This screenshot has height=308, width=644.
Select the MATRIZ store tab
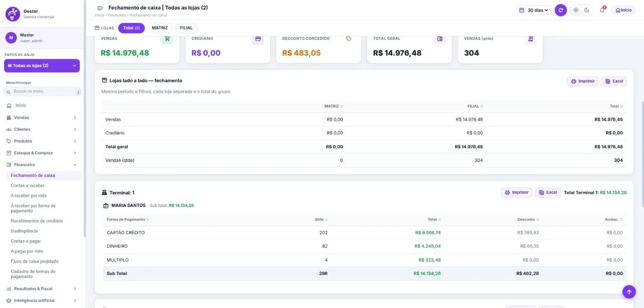tap(160, 28)
